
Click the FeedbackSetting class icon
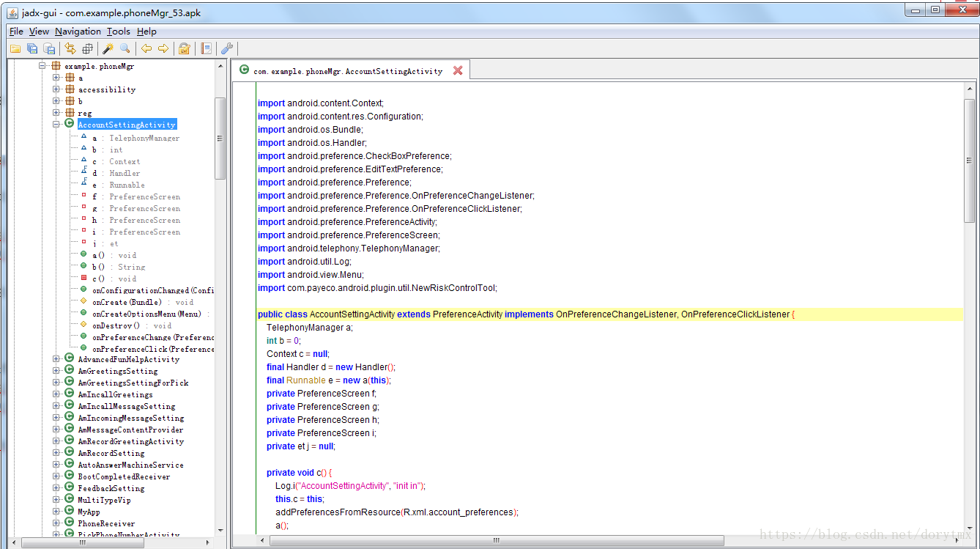coord(70,488)
